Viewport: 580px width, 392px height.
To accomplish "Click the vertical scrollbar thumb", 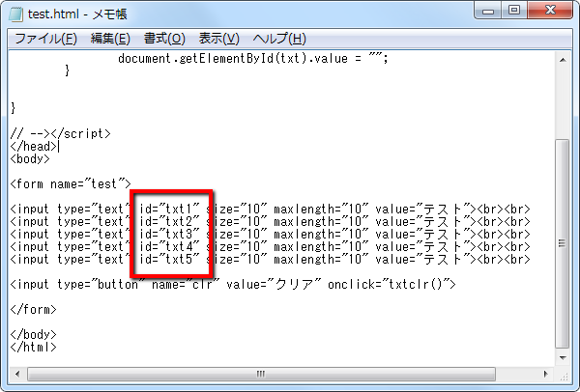I will click(x=563, y=243).
